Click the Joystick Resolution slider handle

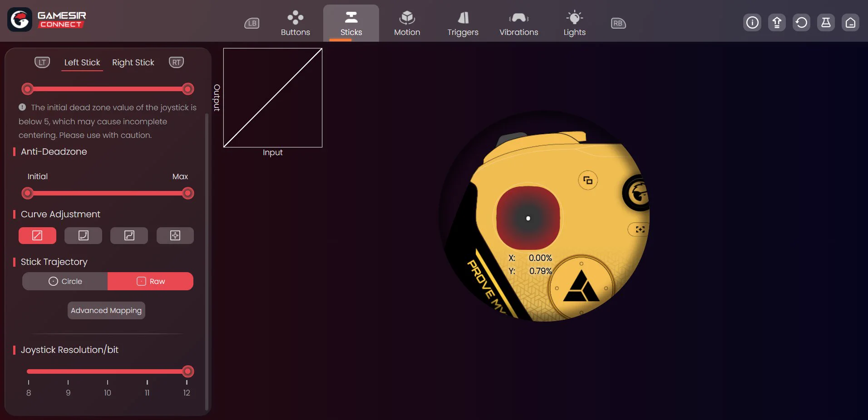pyautogui.click(x=187, y=371)
